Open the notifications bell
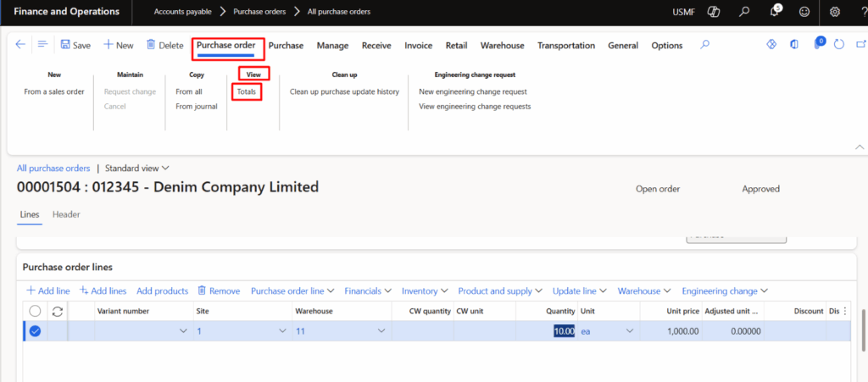The image size is (868, 382). [x=775, y=12]
